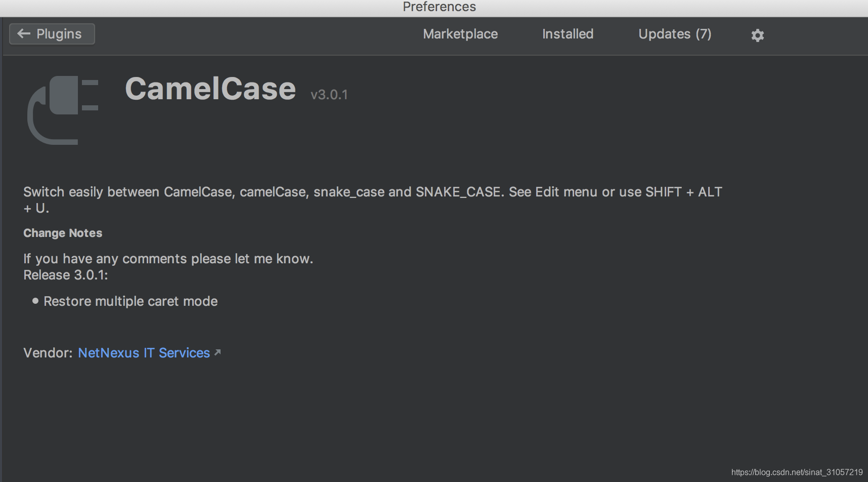Click the CamelCase plugin logo icon
Screen dimensions: 868x482
click(63, 110)
